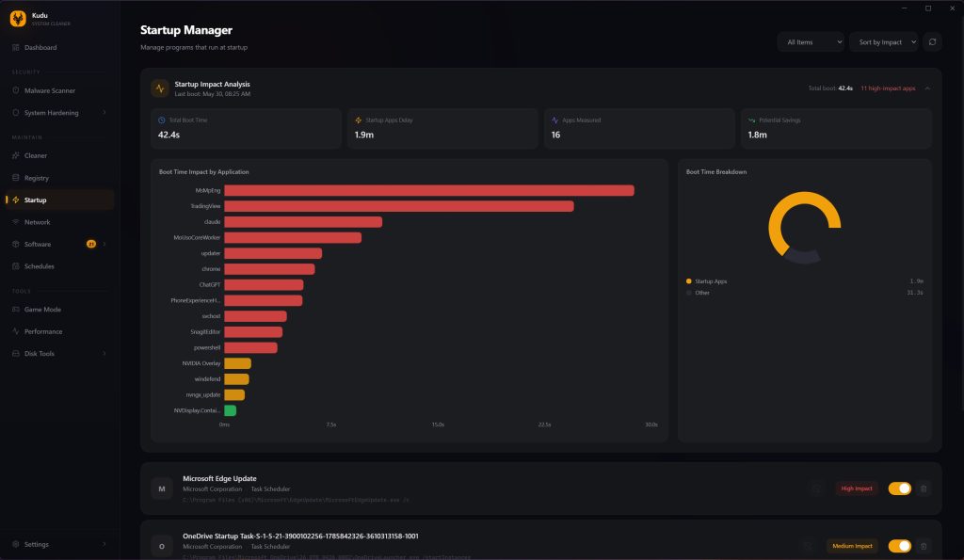Screen dimensions: 964x560
Task: Open the Sort by Impact dropdown
Action: pyautogui.click(x=883, y=41)
